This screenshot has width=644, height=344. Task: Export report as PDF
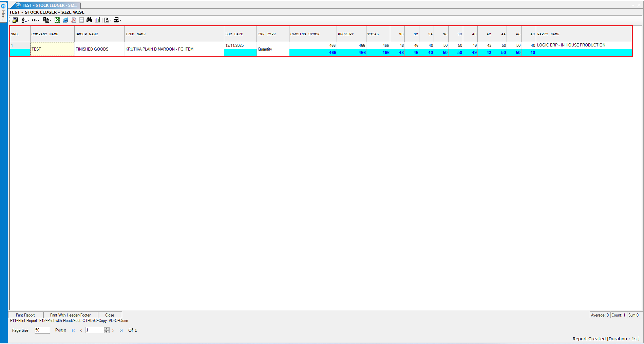pyautogui.click(x=74, y=20)
